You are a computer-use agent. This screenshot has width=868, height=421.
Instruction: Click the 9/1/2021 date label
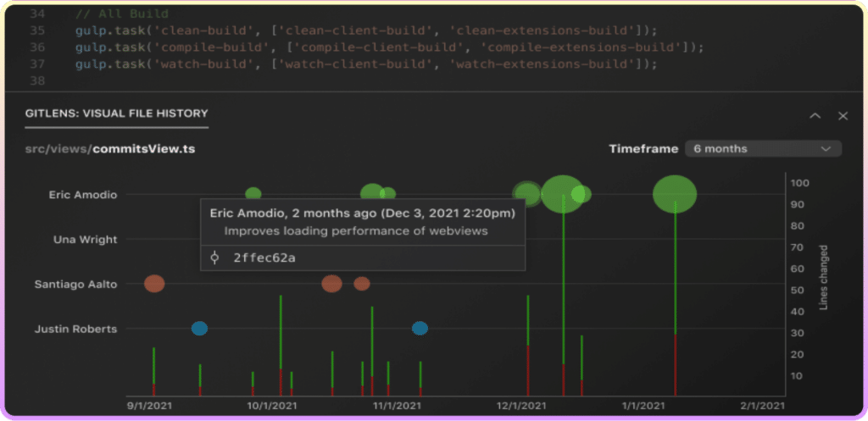(149, 406)
